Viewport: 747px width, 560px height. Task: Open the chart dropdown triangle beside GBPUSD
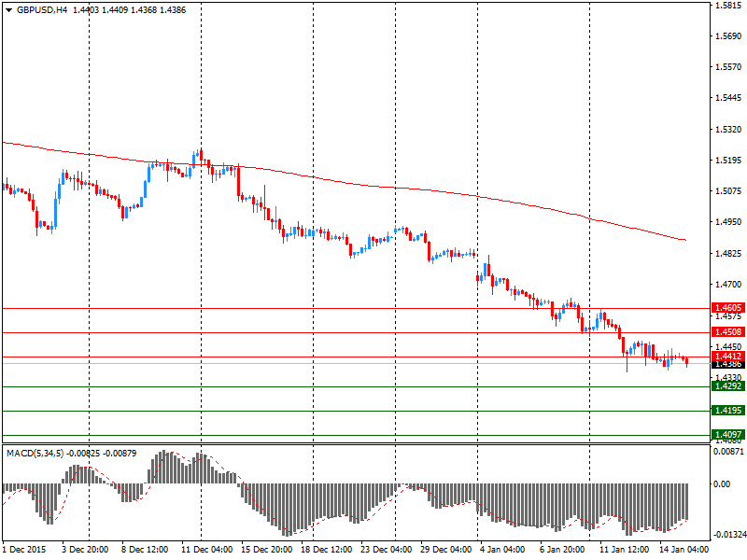point(9,10)
